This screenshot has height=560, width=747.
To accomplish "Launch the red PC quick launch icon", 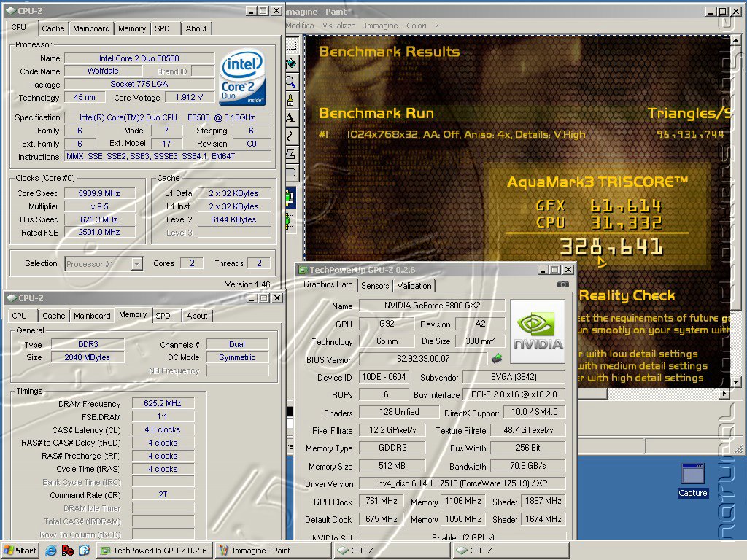I will click(68, 551).
